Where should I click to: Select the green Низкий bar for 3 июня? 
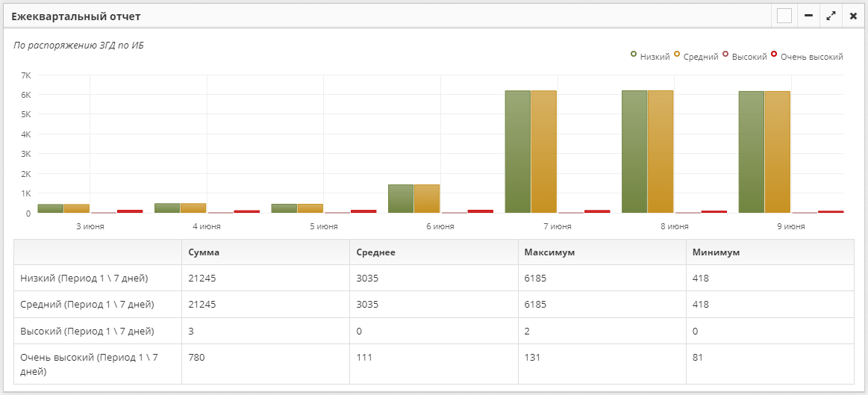point(50,208)
